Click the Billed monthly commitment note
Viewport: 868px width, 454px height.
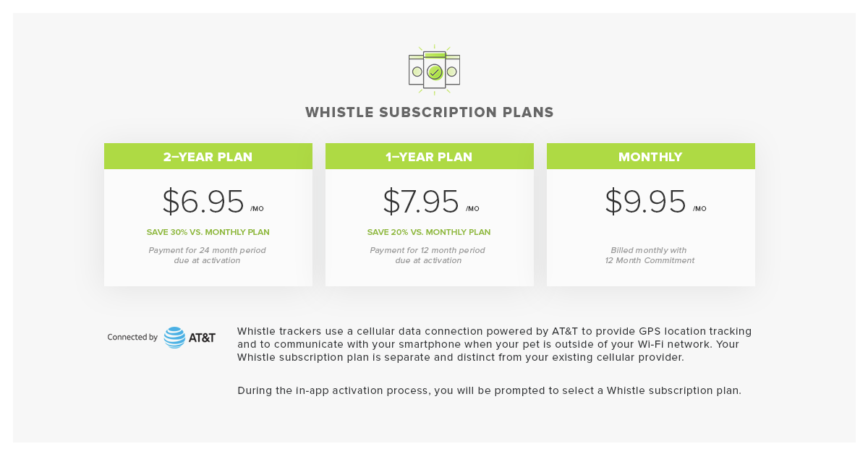(650, 255)
